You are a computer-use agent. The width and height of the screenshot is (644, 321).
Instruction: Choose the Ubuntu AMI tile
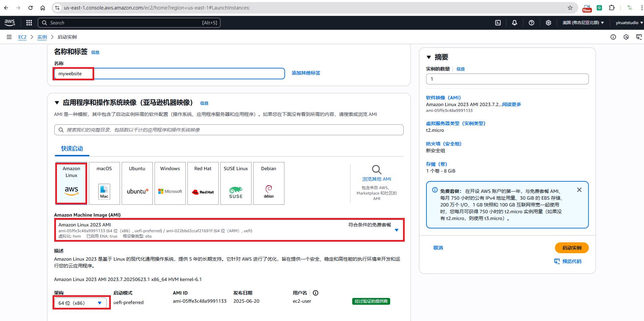(137, 183)
